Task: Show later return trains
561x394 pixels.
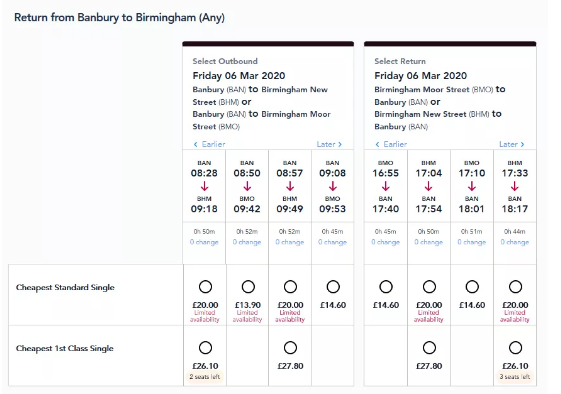Action: (512, 144)
